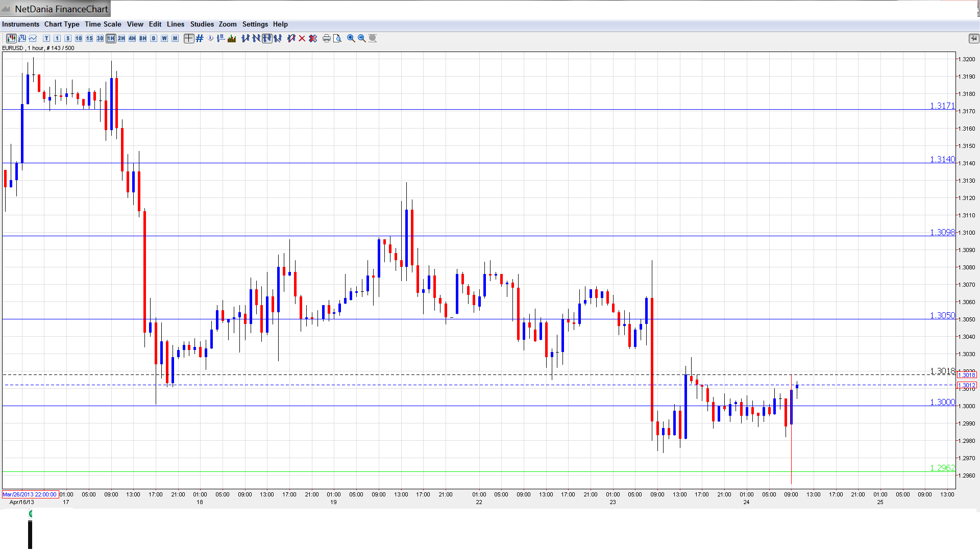Open the Chart Type menu
The width and height of the screenshot is (980, 551).
[62, 24]
